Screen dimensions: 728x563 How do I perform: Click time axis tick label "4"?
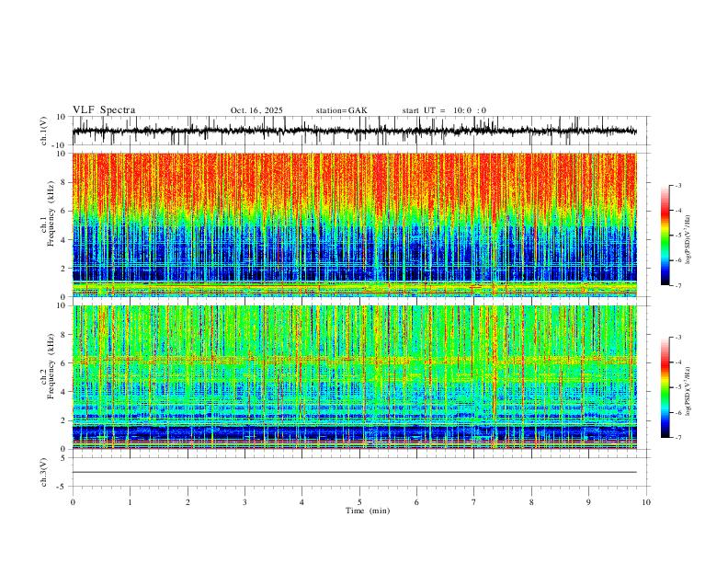coord(301,502)
